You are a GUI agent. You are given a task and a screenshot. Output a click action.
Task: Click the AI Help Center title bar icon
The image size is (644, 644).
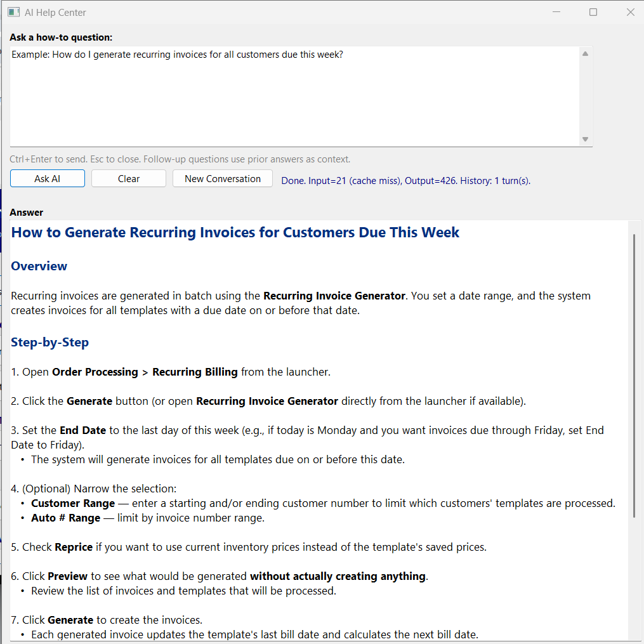(14, 11)
